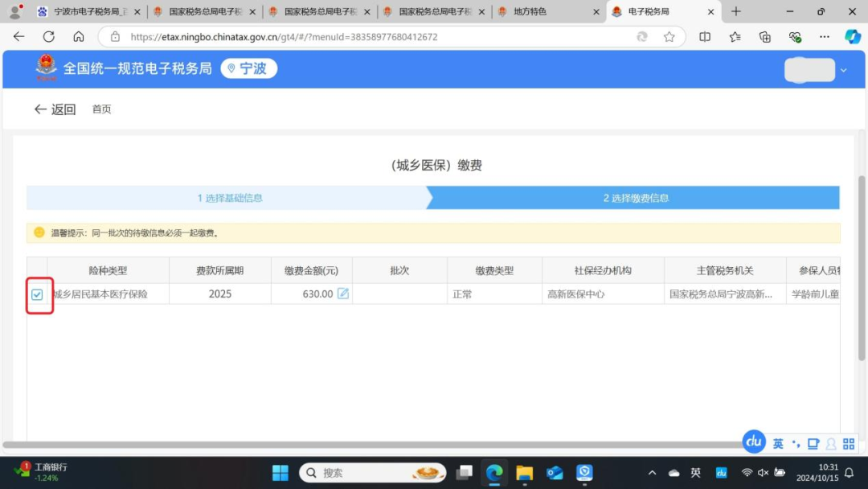The width and height of the screenshot is (868, 489).
Task: Click the 返回 back arrow link
Action: click(x=55, y=109)
